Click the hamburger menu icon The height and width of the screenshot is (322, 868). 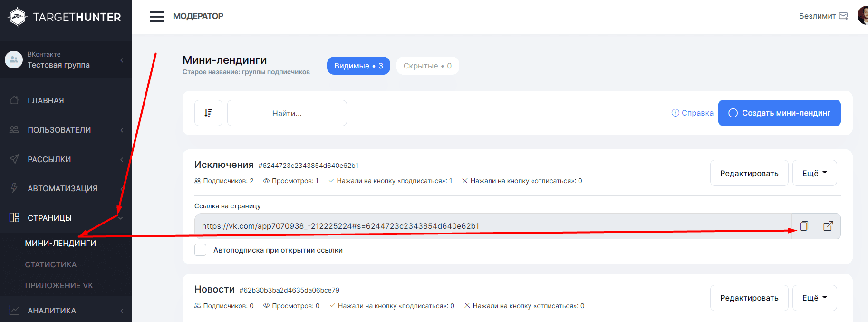156,17
